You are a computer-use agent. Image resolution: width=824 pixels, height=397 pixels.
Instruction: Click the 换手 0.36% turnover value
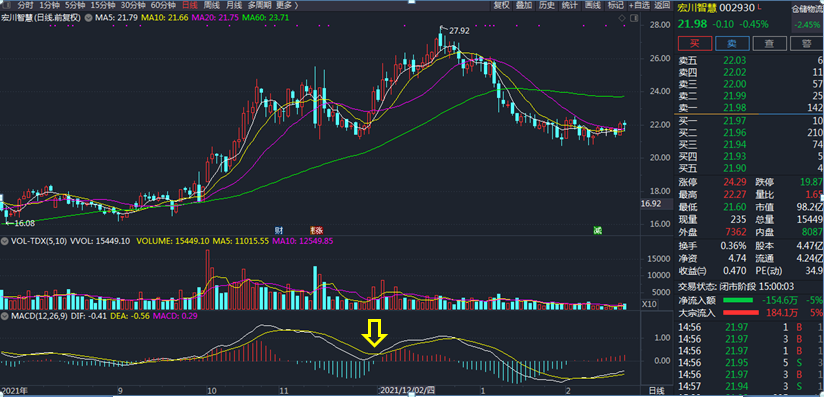tap(734, 246)
